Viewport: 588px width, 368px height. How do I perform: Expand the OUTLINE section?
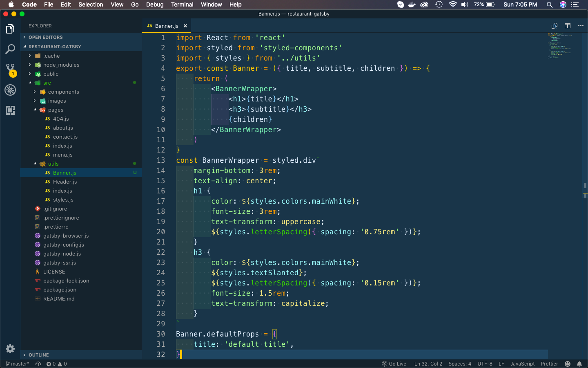81,355
